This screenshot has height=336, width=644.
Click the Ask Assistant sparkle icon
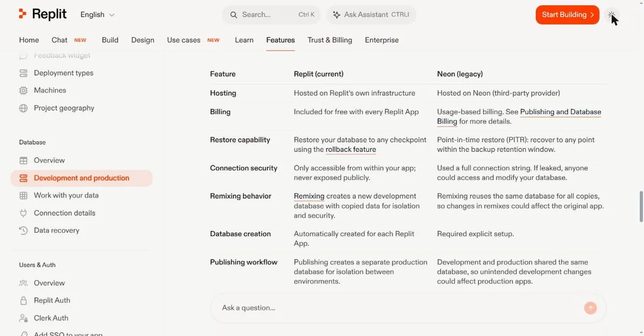(336, 15)
